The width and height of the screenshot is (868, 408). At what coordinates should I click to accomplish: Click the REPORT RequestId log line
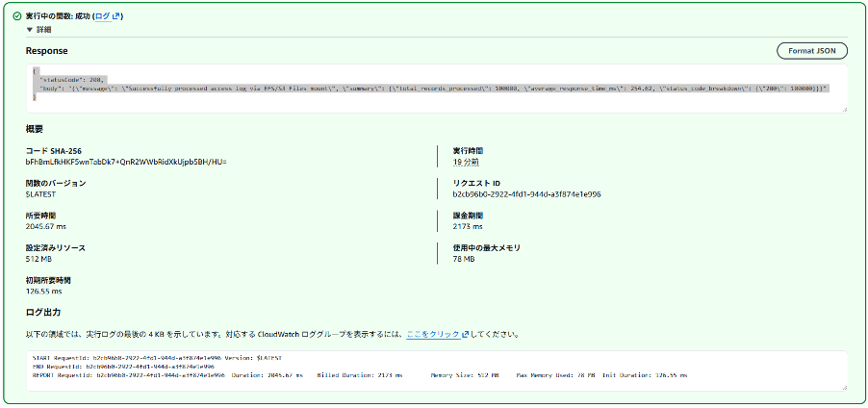coord(360,375)
